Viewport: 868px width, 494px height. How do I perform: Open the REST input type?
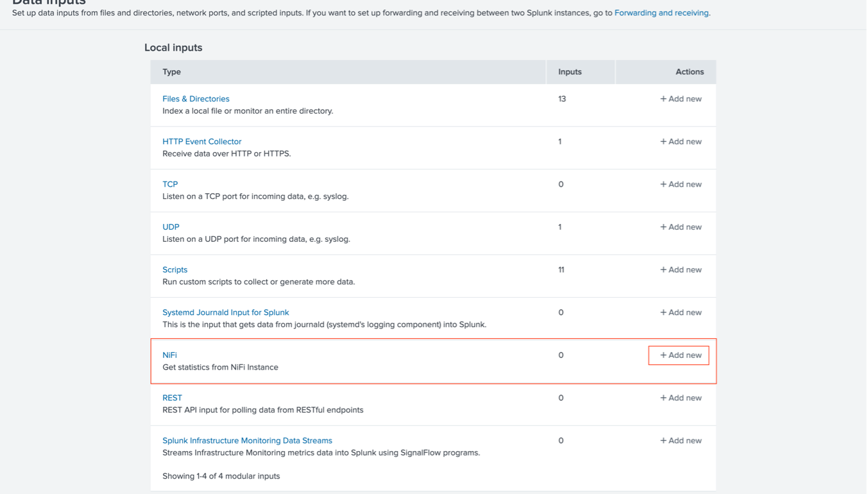click(172, 398)
